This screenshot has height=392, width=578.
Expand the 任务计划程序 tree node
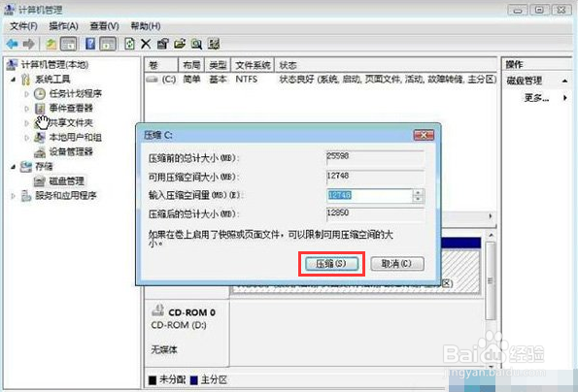tap(26, 94)
